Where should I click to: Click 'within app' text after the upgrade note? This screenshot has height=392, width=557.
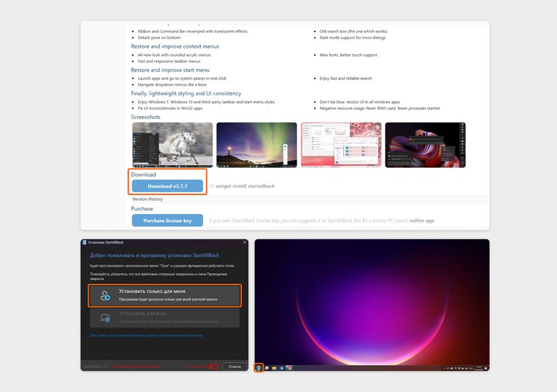coord(421,220)
